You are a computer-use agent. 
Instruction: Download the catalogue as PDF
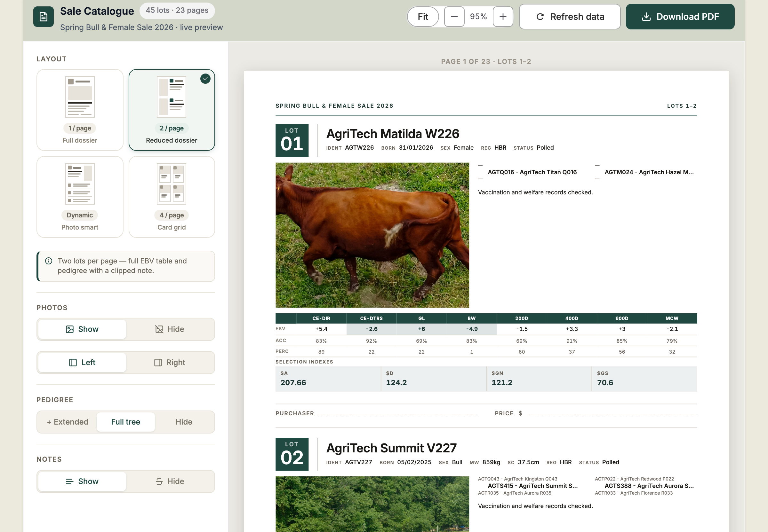coord(680,17)
